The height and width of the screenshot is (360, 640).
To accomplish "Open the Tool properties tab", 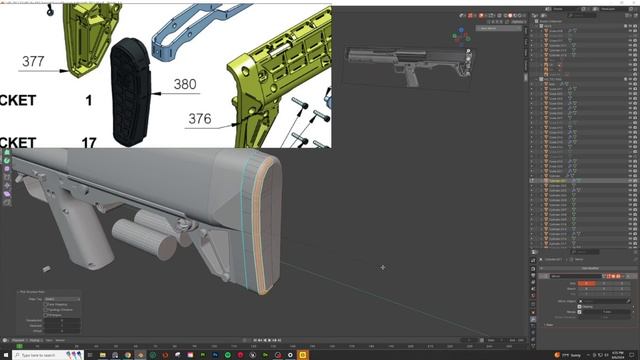I will [533, 260].
